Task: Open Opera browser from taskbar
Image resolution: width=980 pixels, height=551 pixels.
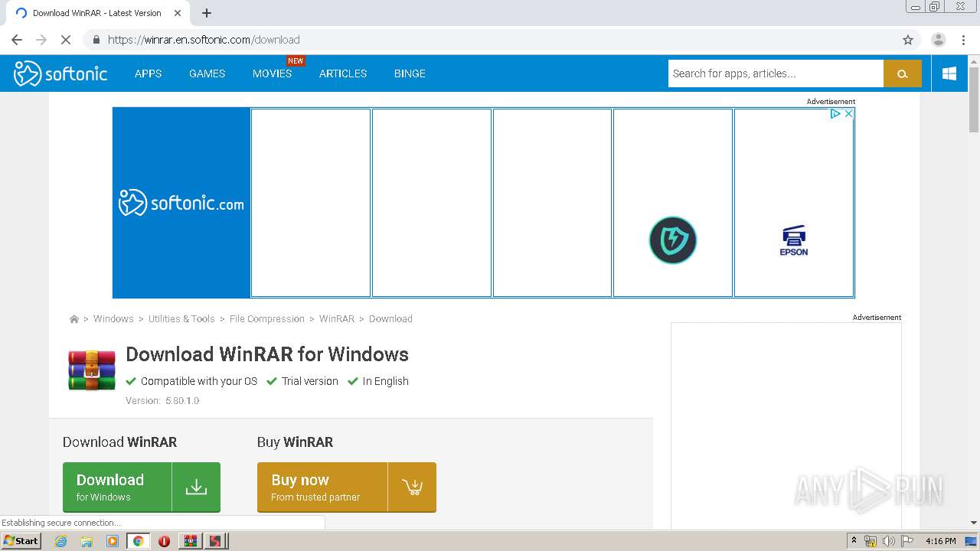Action: tap(164, 541)
